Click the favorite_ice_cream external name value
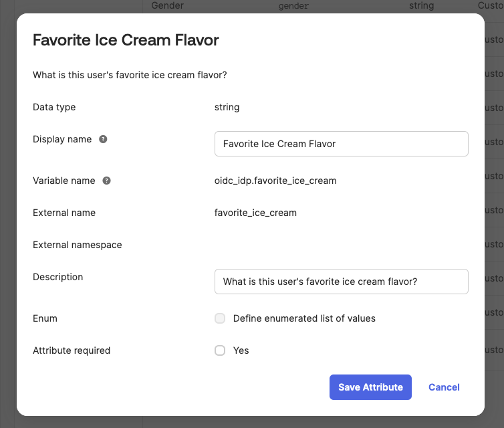 255,213
